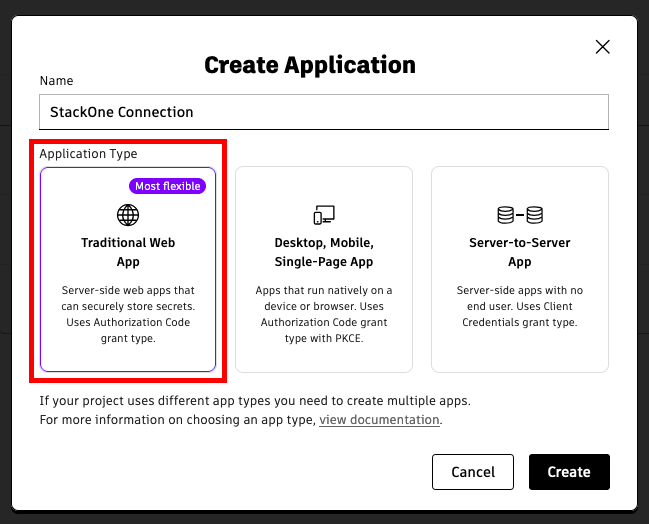Click the server-to-server databases icon
The width and height of the screenshot is (649, 524).
tap(520, 215)
